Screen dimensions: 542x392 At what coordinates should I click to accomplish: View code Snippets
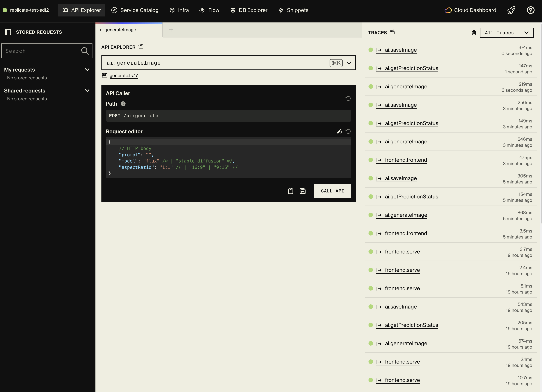tap(293, 10)
